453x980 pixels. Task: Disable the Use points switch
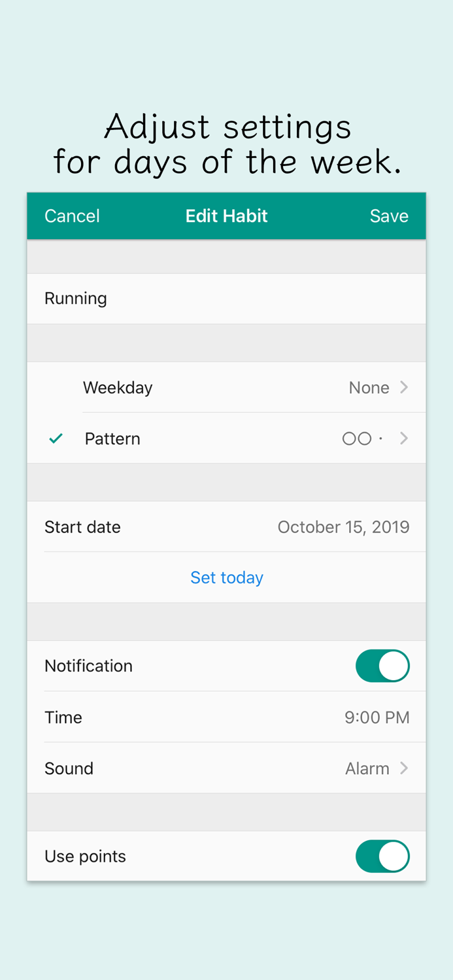coord(382,856)
